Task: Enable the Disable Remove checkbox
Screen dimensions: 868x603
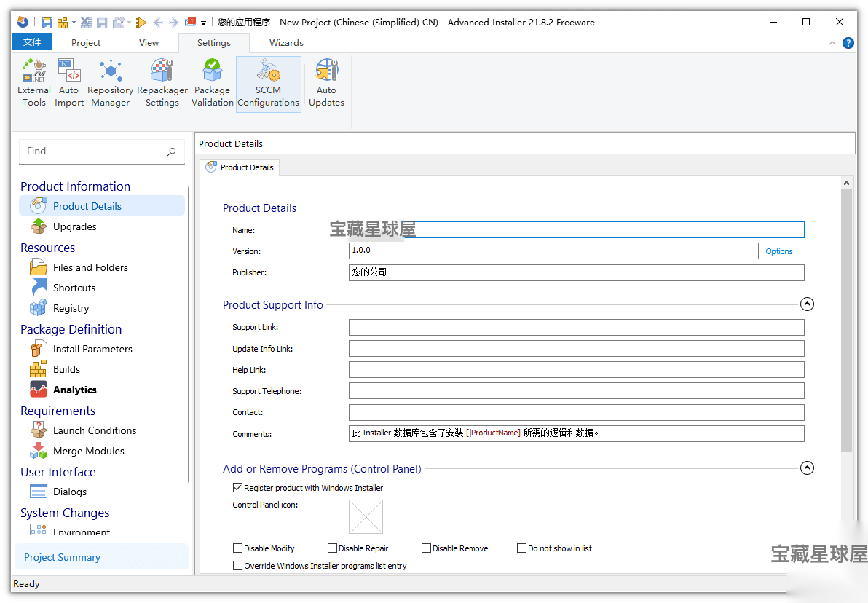Action: (x=426, y=548)
